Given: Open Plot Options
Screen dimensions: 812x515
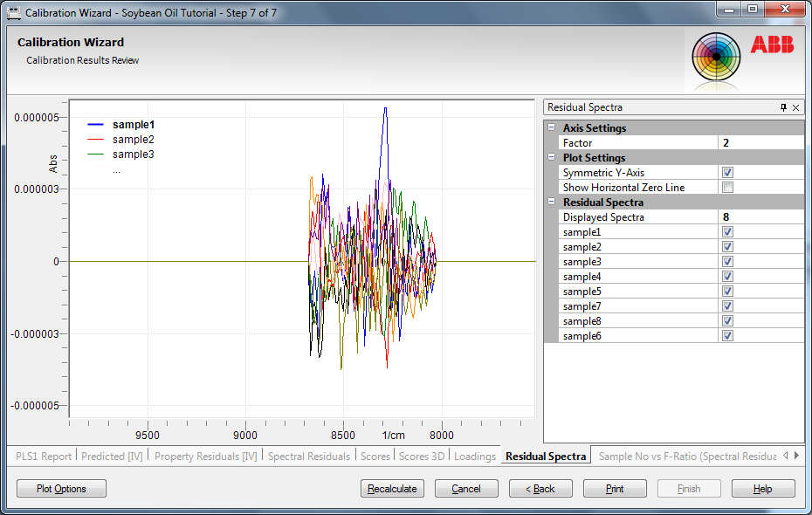Looking at the screenshot, I should (61, 489).
